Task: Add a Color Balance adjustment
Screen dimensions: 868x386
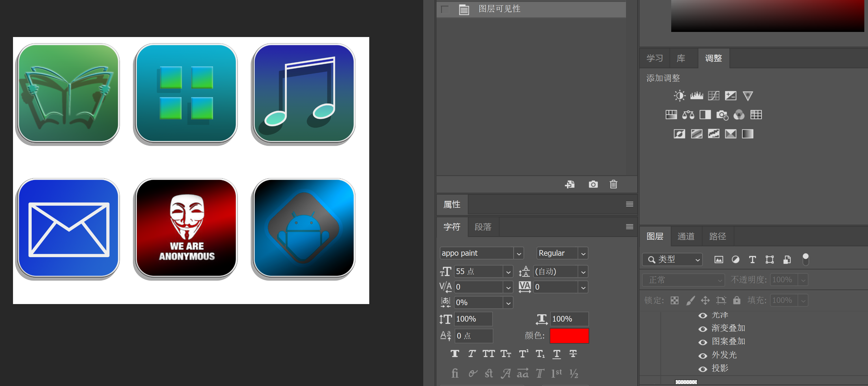Action: tap(688, 115)
